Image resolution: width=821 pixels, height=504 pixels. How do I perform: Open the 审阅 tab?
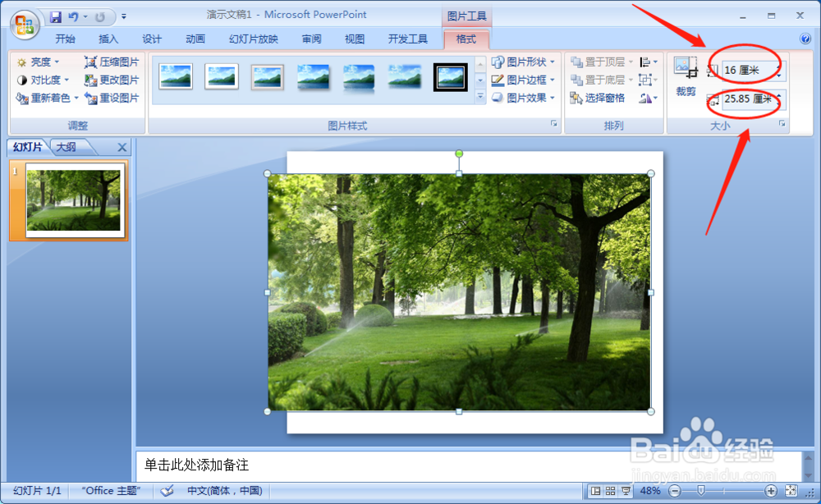(x=311, y=39)
